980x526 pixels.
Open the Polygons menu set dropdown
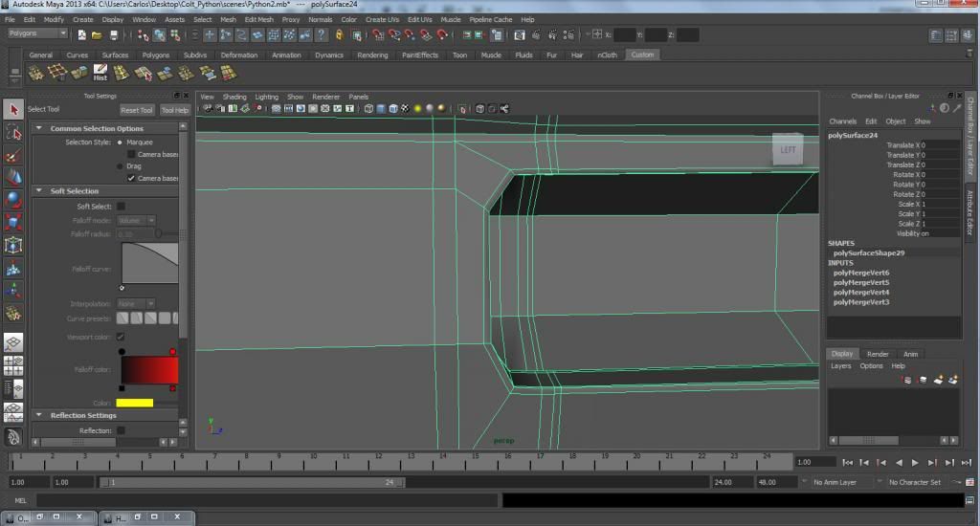[37, 33]
